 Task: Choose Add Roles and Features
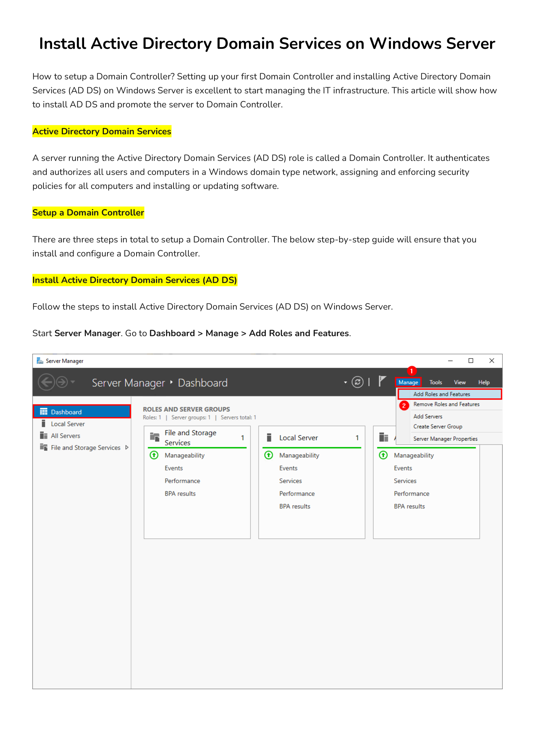(x=449, y=394)
